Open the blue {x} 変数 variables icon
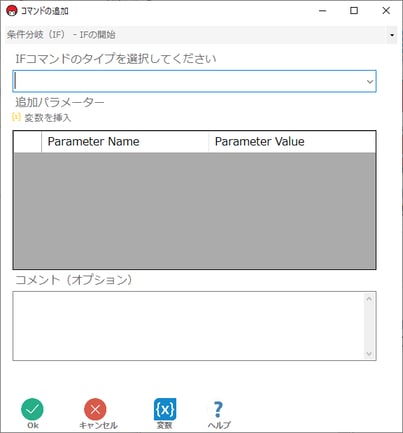Image resolution: width=403 pixels, height=433 pixels. 165,409
